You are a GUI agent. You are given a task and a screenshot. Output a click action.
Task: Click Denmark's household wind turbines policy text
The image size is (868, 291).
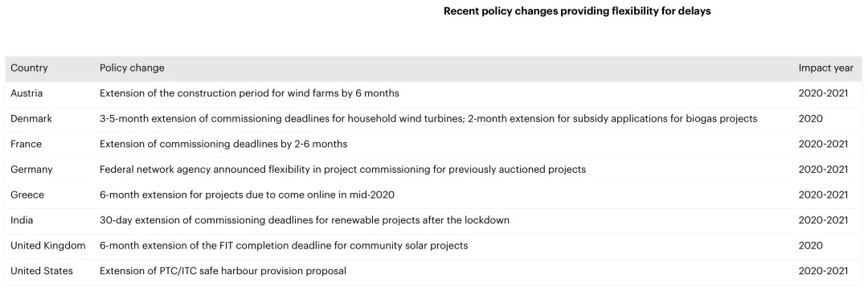tap(428, 119)
